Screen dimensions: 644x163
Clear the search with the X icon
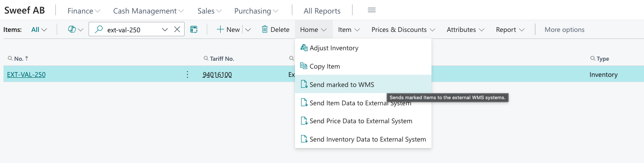pyautogui.click(x=177, y=29)
